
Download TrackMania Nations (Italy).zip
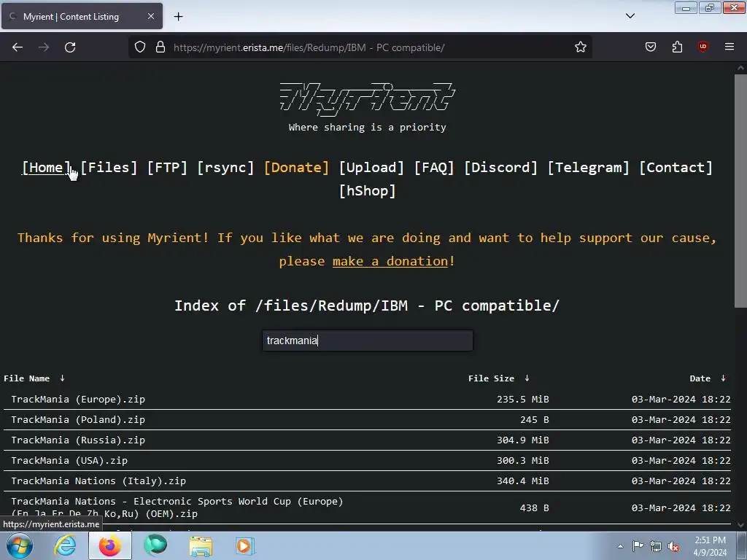(x=98, y=481)
